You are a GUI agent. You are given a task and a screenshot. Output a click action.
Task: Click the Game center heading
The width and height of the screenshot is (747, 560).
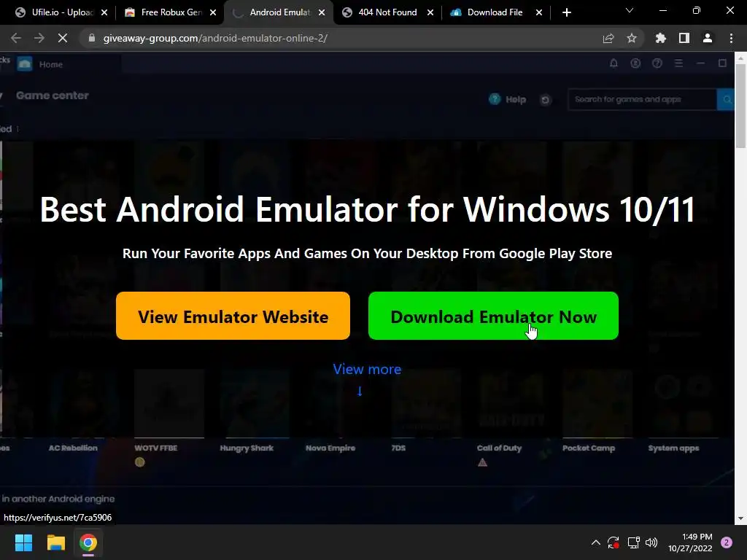tap(53, 96)
